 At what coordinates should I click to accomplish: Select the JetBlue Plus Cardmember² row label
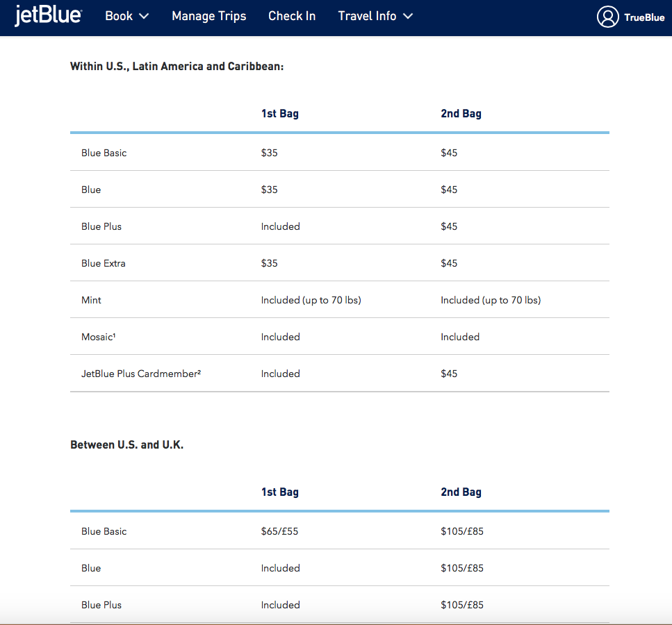pyautogui.click(x=141, y=374)
